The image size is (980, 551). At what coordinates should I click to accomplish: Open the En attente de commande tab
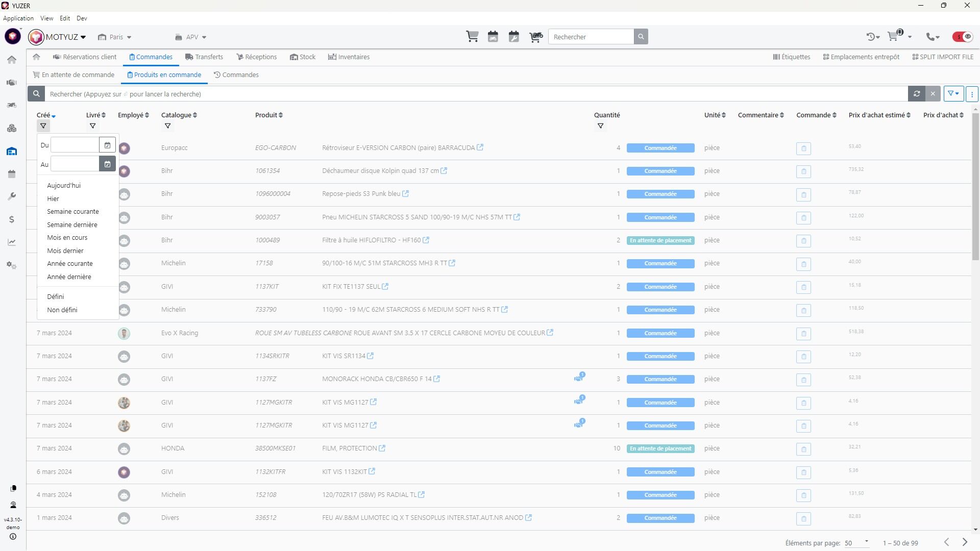(73, 75)
